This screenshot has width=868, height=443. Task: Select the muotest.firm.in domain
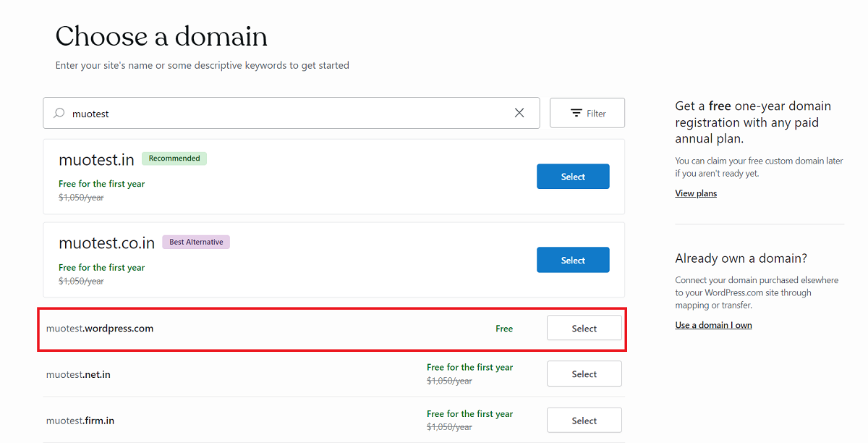tap(584, 420)
